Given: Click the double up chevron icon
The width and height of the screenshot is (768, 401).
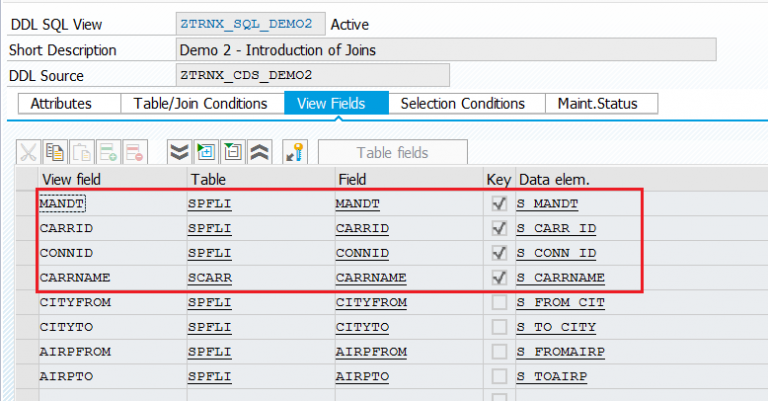Looking at the screenshot, I should [258, 153].
